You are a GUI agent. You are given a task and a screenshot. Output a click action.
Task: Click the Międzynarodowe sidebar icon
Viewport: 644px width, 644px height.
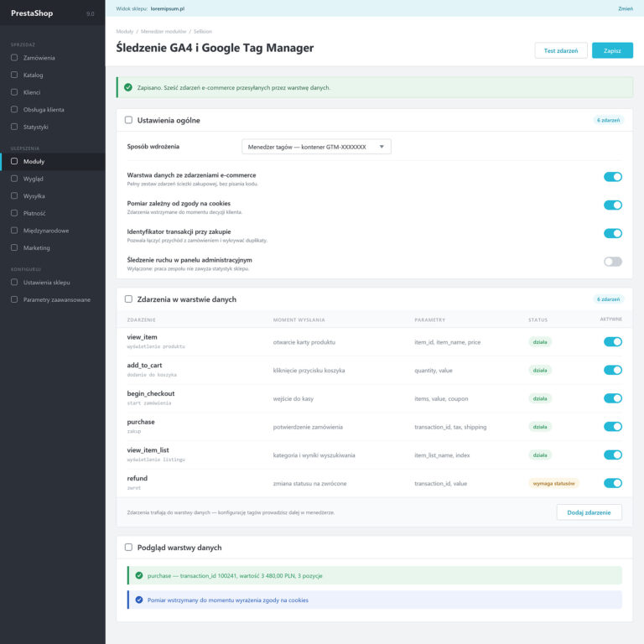pyautogui.click(x=14, y=231)
